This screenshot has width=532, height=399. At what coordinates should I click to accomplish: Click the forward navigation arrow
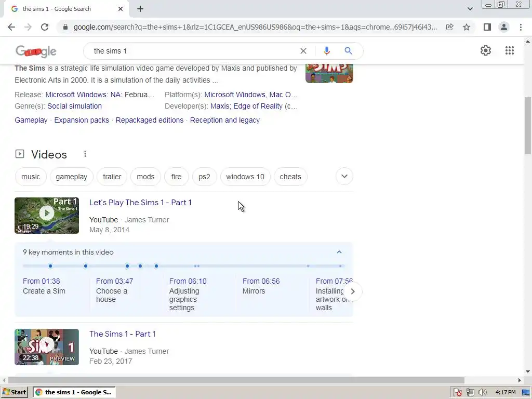28,27
